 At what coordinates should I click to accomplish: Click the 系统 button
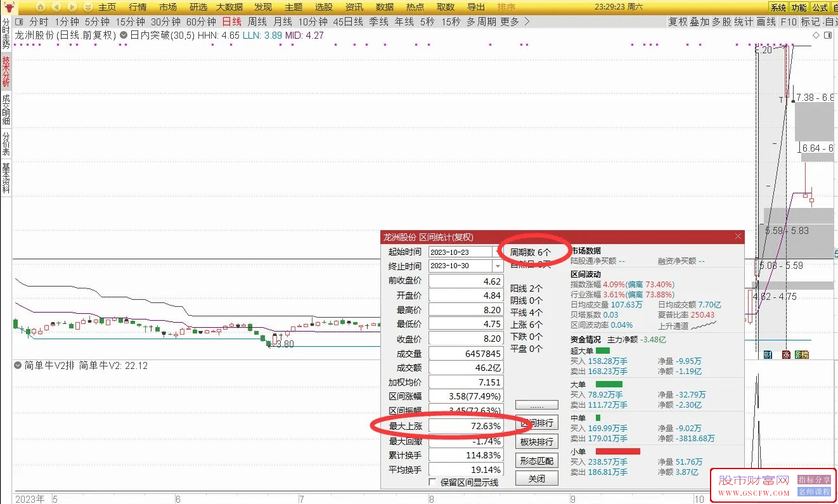click(x=778, y=8)
